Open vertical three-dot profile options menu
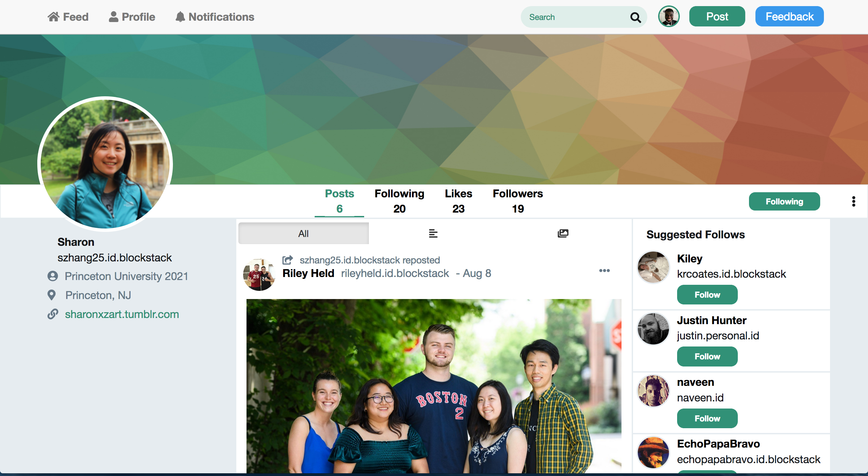Screen dimensions: 868x476 click(x=853, y=201)
